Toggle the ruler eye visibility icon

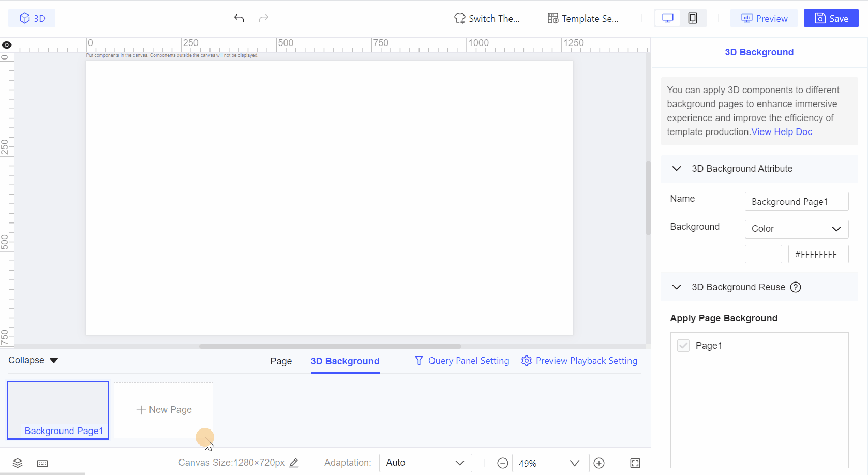point(7,45)
